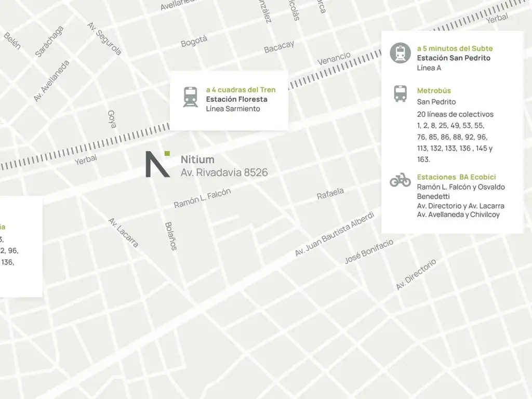Click 'Ramón L. Falcón y Osvaldo' Ecobici station
This screenshot has height=399, width=532.
click(461, 187)
